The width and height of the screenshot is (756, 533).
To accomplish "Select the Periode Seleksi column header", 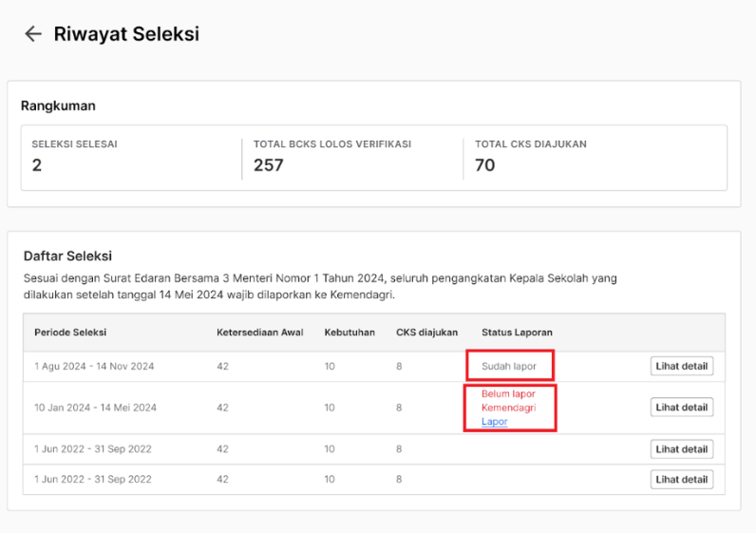I will click(x=70, y=333).
